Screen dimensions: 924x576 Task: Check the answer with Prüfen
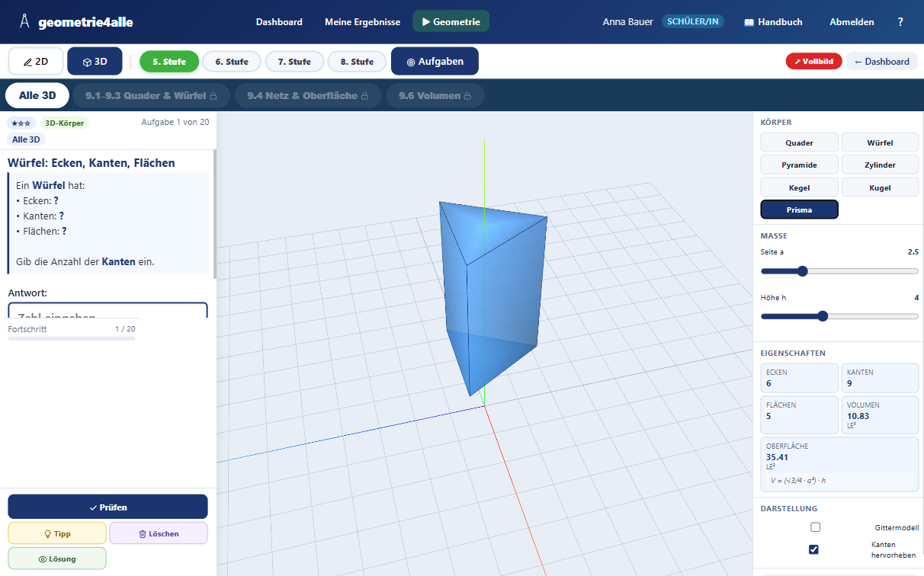(x=107, y=507)
